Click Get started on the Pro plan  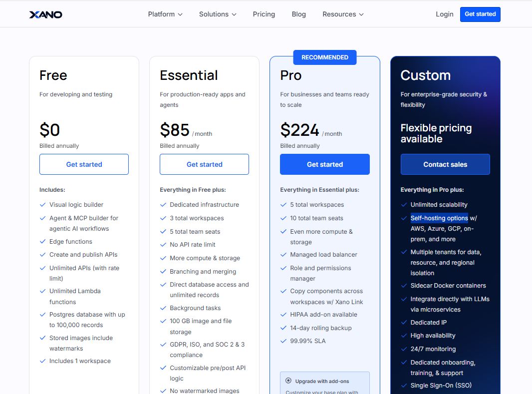pos(325,164)
